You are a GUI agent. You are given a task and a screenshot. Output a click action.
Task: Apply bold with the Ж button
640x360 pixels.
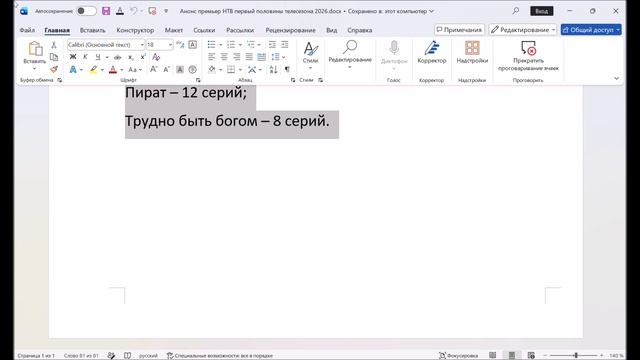click(73, 57)
